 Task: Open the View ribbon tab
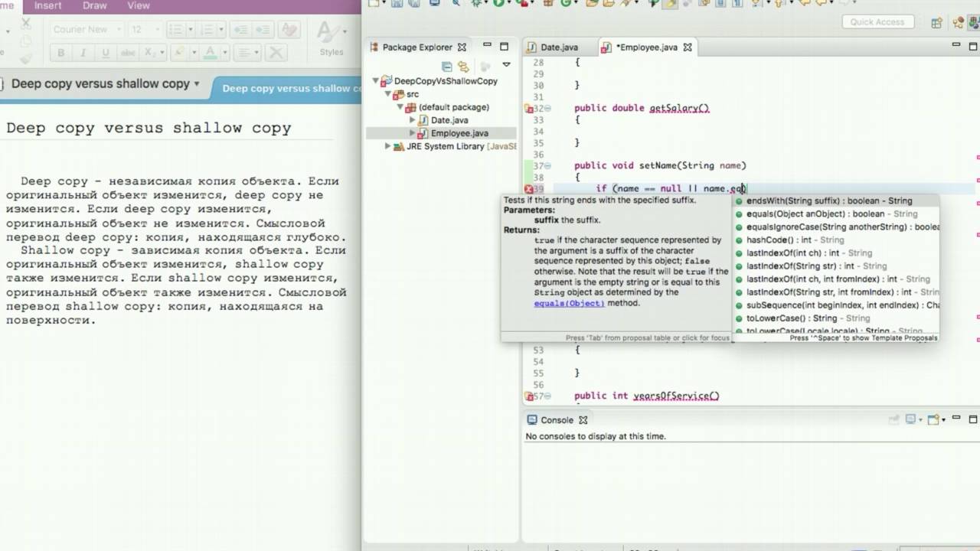(x=139, y=5)
